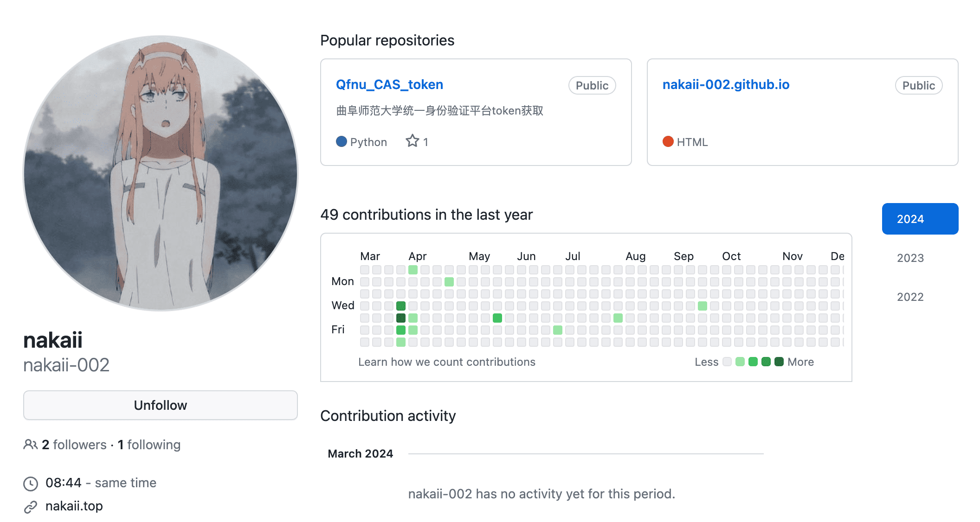Click the blue Python language dot
The height and width of the screenshot is (522, 980).
point(342,141)
